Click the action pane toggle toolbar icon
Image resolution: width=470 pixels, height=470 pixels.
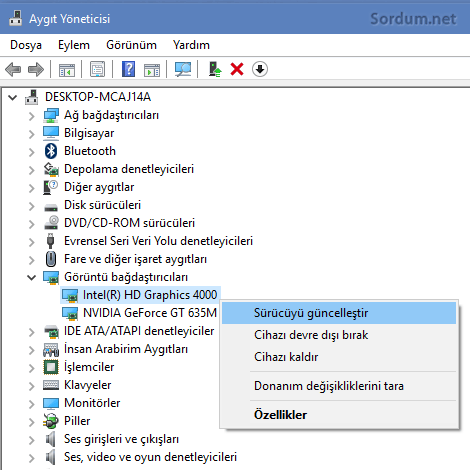click(x=152, y=70)
